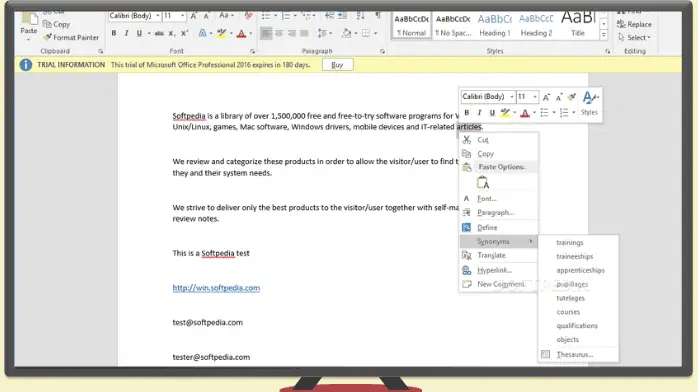Increase font size using the ribbon Grow Font icon
Viewport: 698px width, 392px height.
coord(194,16)
